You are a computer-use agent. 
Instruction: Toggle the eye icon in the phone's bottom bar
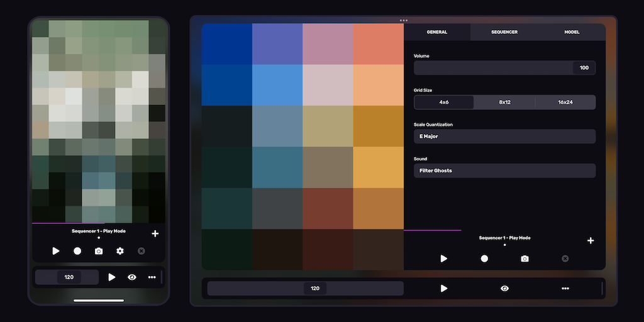point(132,277)
